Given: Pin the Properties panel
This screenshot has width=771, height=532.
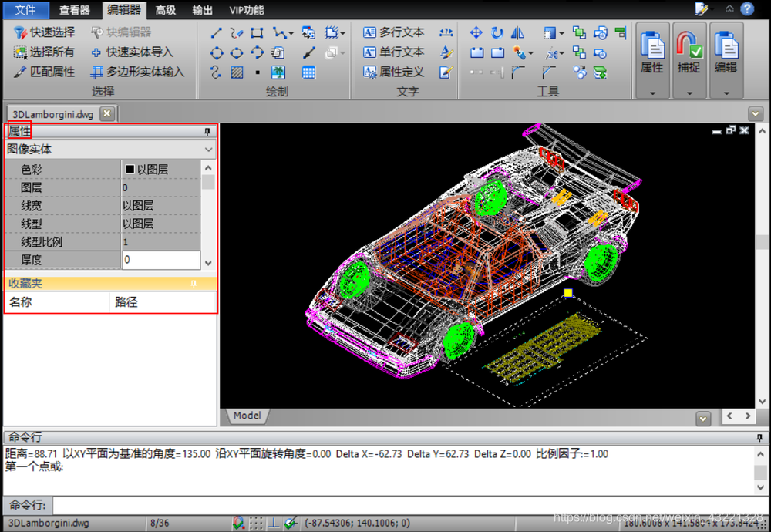Looking at the screenshot, I should click(207, 131).
